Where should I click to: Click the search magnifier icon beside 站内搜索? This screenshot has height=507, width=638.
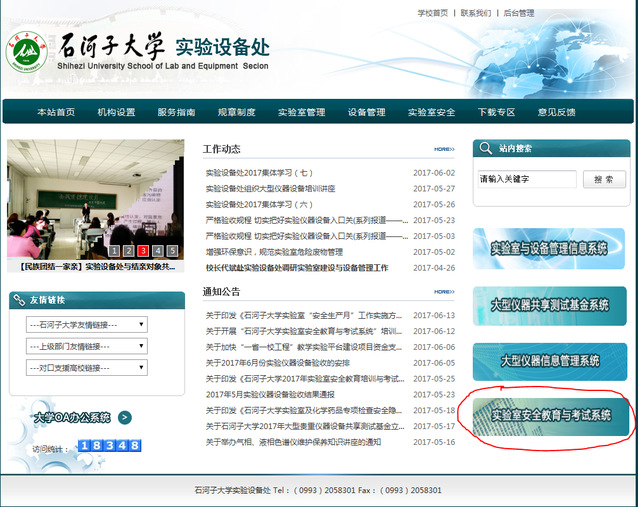485,148
